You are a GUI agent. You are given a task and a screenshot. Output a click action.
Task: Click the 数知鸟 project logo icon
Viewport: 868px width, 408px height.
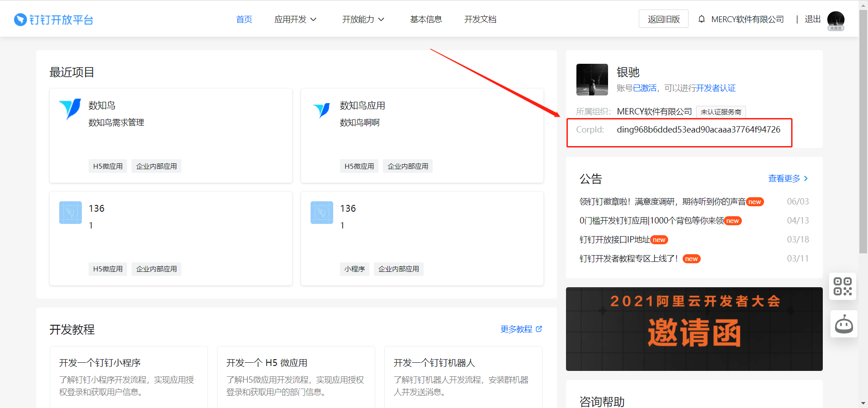70,109
